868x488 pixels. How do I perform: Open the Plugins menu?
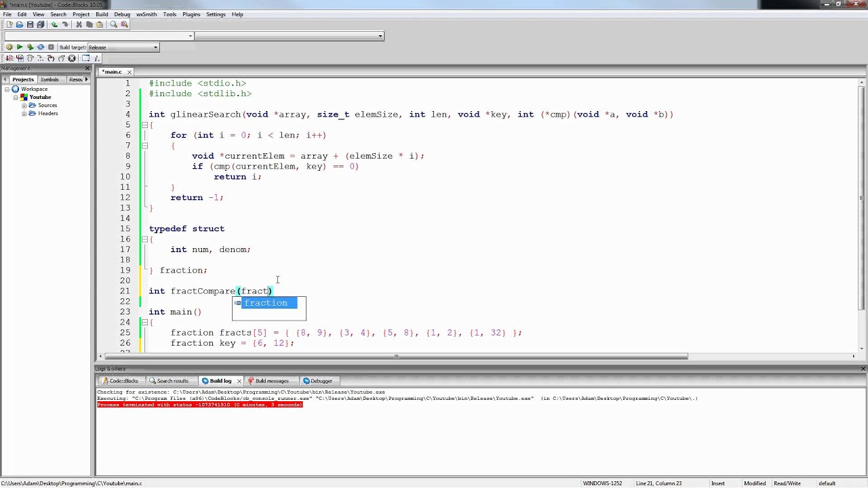point(191,14)
